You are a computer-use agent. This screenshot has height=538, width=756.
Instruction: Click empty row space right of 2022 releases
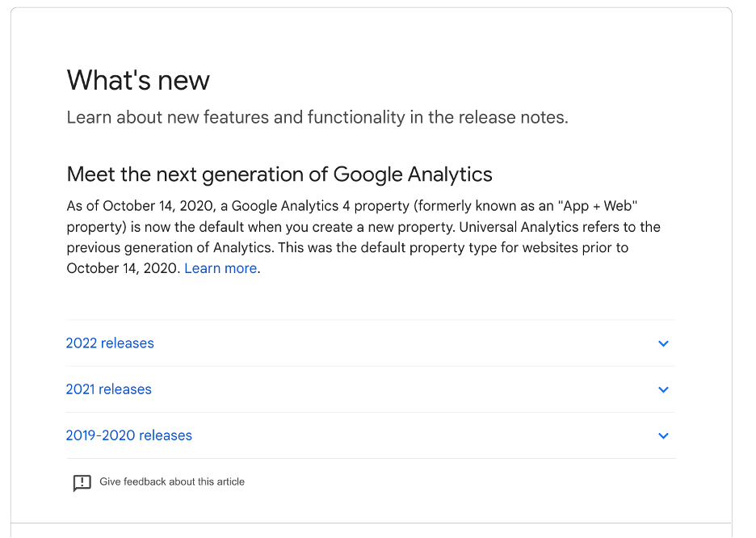405,343
